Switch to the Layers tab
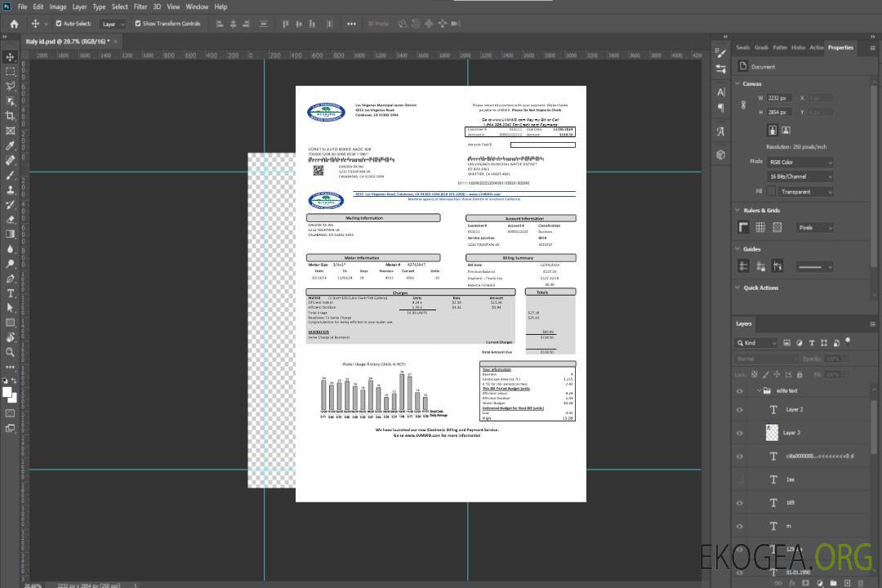Viewport: 882px width, 588px height. click(x=744, y=324)
